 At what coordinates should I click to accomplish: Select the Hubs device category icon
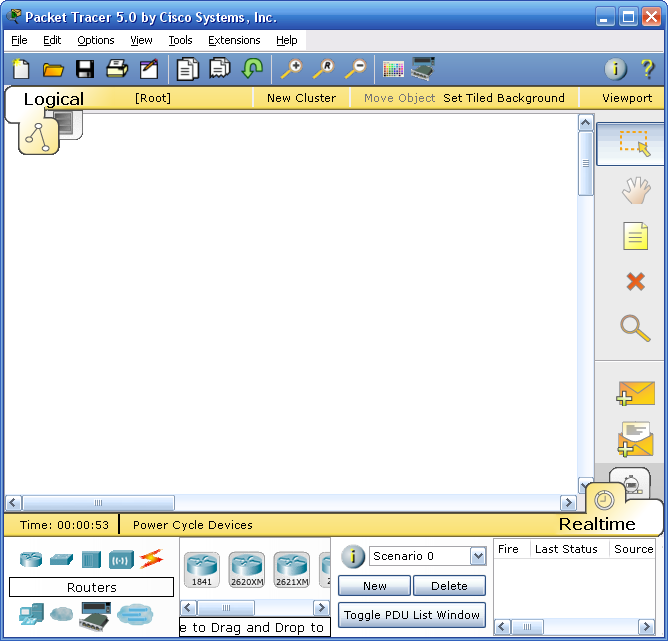(x=91, y=559)
